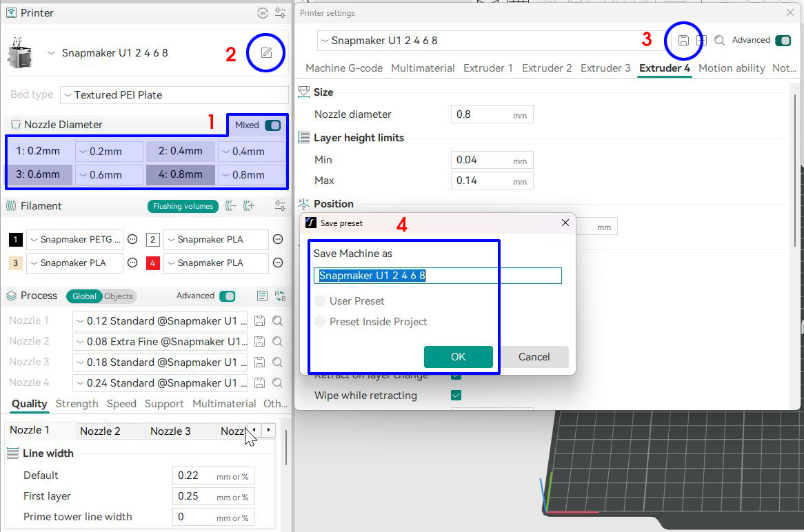
Task: Select Preset Inside Project radio button
Action: (x=319, y=321)
